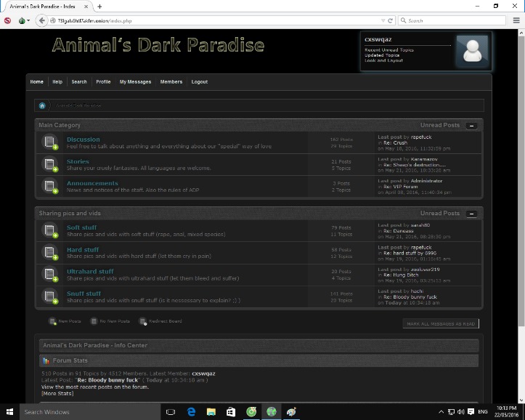Click the NoScript S icon in browser toolbar
The height and width of the screenshot is (420, 525).
(7, 21)
